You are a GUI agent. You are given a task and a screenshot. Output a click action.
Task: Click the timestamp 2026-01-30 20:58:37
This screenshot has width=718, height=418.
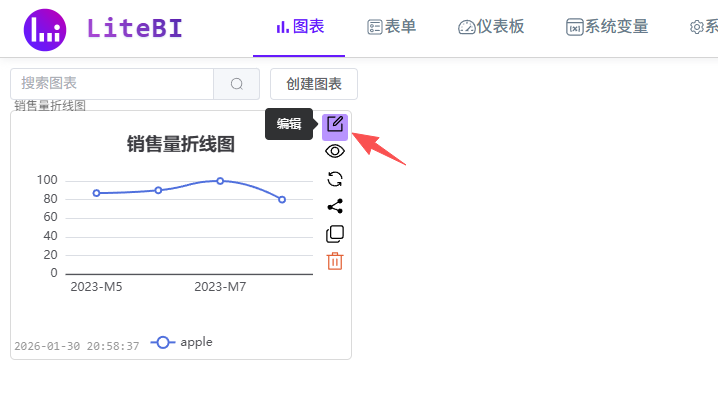pyautogui.click(x=76, y=346)
